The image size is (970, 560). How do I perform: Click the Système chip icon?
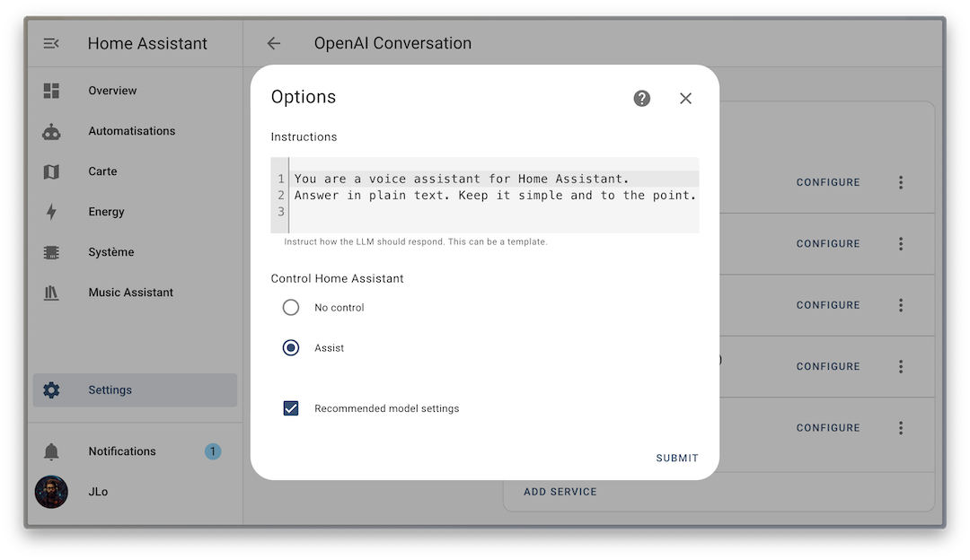point(51,252)
